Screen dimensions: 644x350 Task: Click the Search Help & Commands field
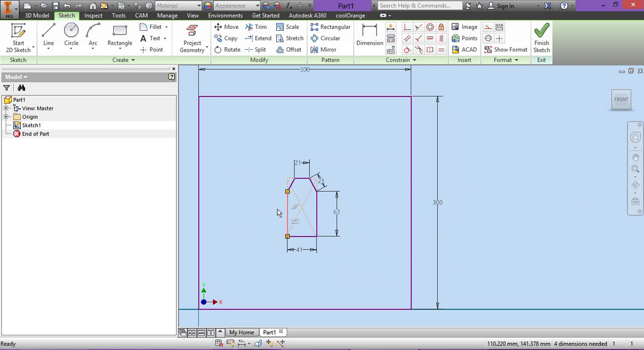tap(419, 6)
